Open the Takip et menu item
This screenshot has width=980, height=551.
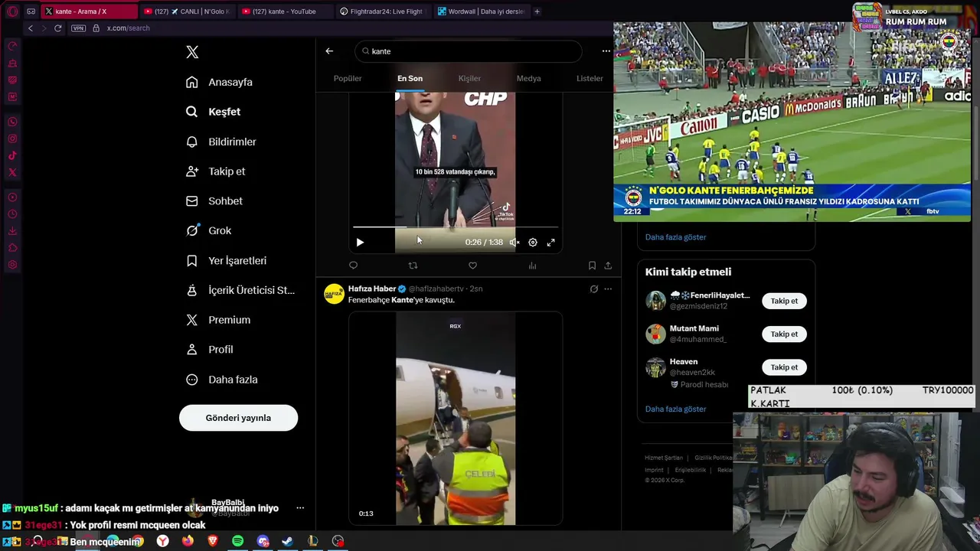[x=216, y=171]
